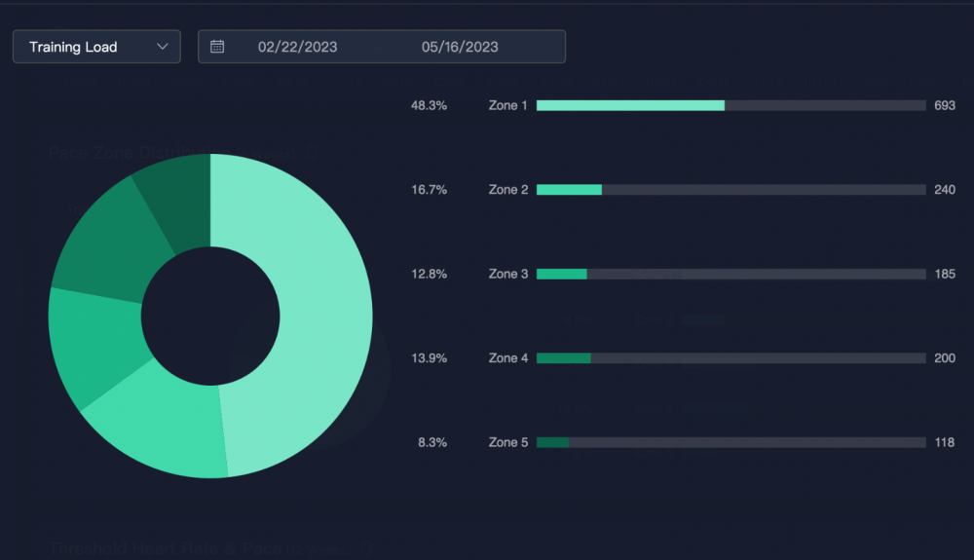
Task: Set end date 05/16/2023 field
Action: (460, 47)
